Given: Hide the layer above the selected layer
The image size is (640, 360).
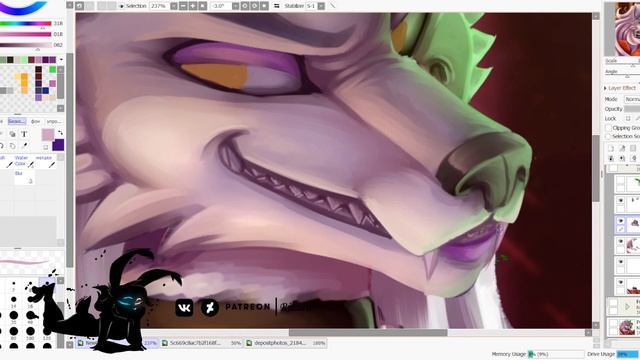Looking at the screenshot, I should click(x=620, y=200).
